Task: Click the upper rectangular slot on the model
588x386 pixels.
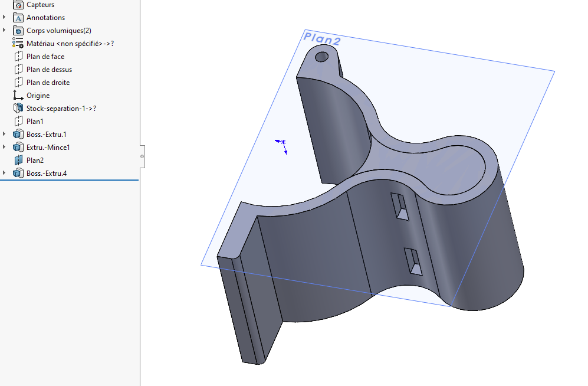Action: coord(400,207)
